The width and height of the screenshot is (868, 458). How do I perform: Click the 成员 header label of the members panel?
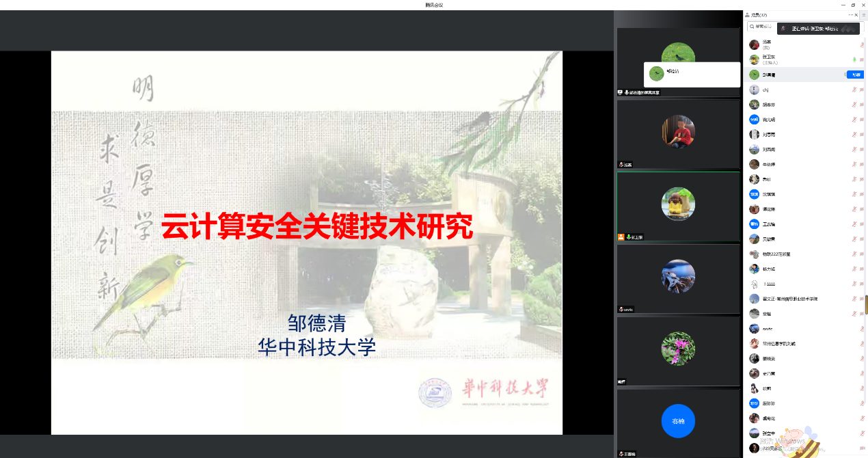tap(759, 14)
